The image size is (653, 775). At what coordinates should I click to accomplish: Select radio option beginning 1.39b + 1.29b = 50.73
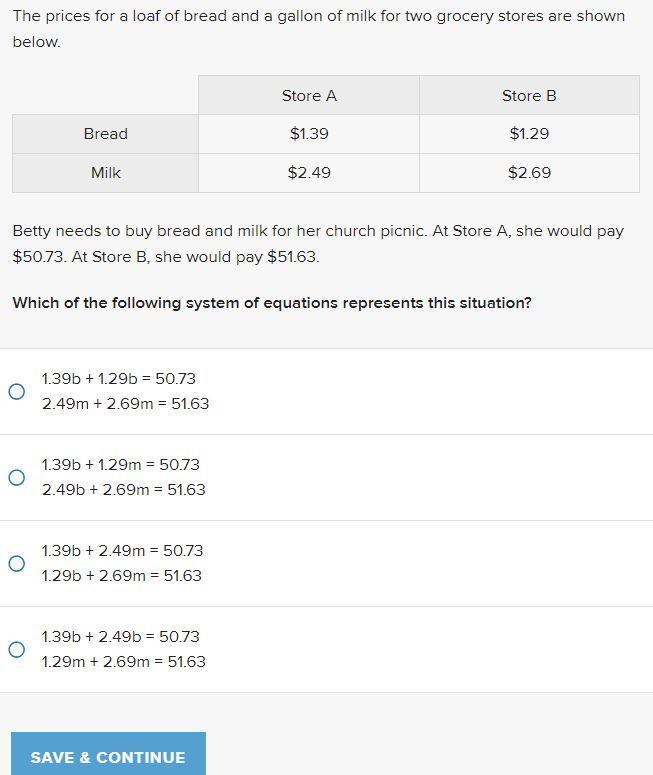click(x=17, y=392)
